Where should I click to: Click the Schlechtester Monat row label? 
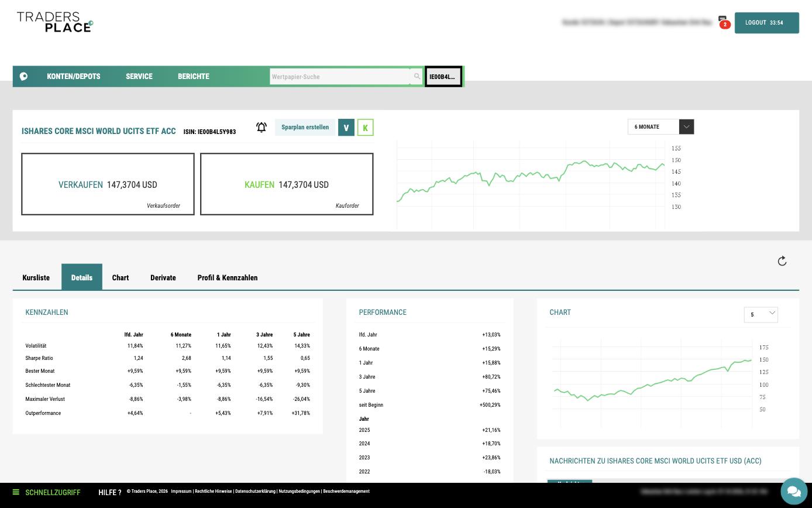(48, 385)
